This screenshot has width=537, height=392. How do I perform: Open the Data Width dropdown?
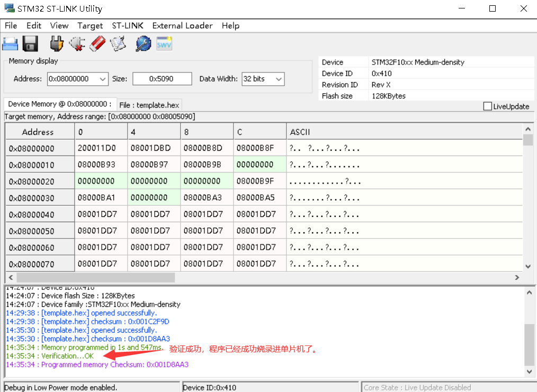click(x=279, y=79)
